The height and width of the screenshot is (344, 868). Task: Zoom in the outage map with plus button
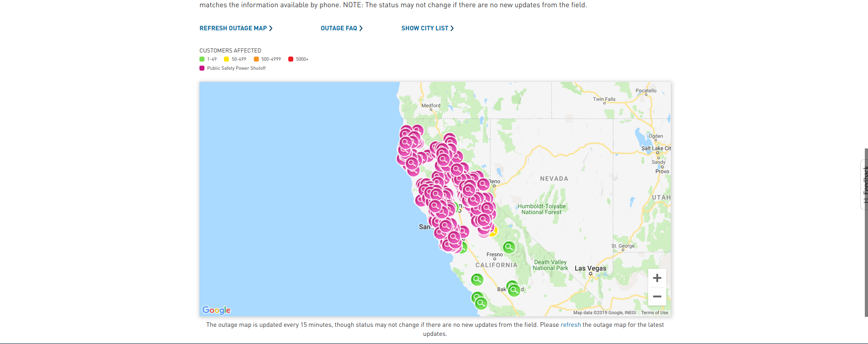657,278
